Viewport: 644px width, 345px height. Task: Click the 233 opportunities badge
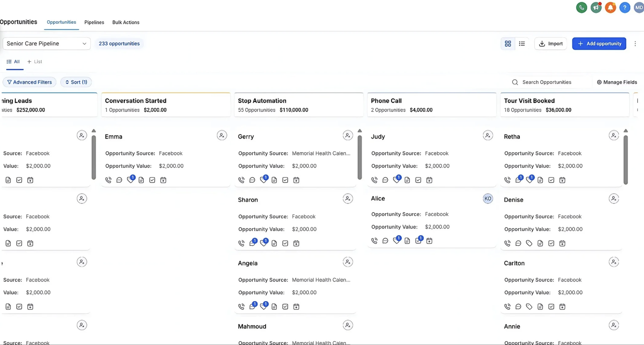point(119,44)
